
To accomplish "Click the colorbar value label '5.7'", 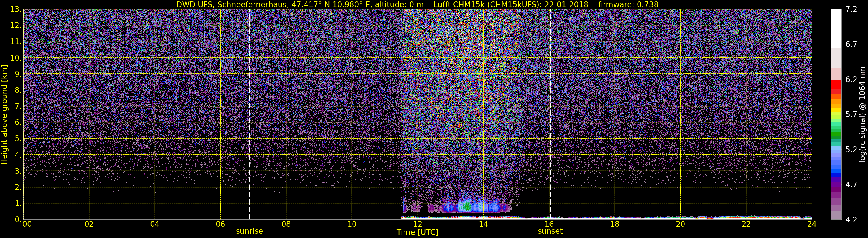I will point(851,115).
